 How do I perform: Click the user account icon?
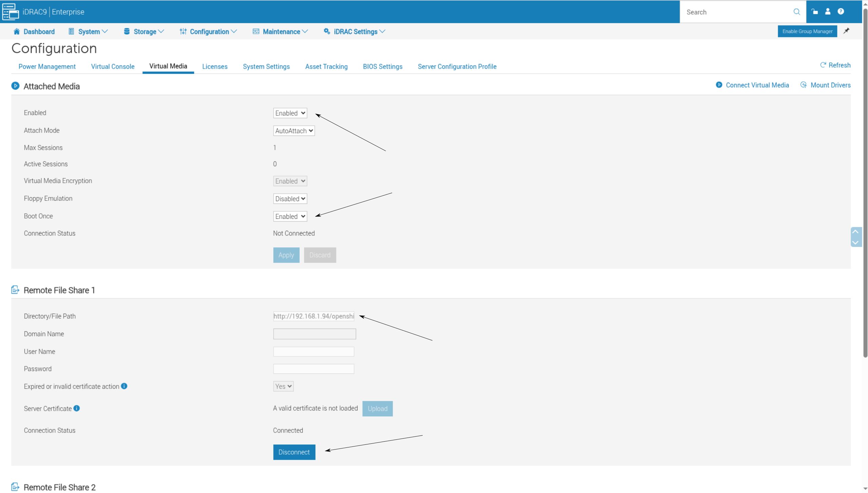point(828,12)
